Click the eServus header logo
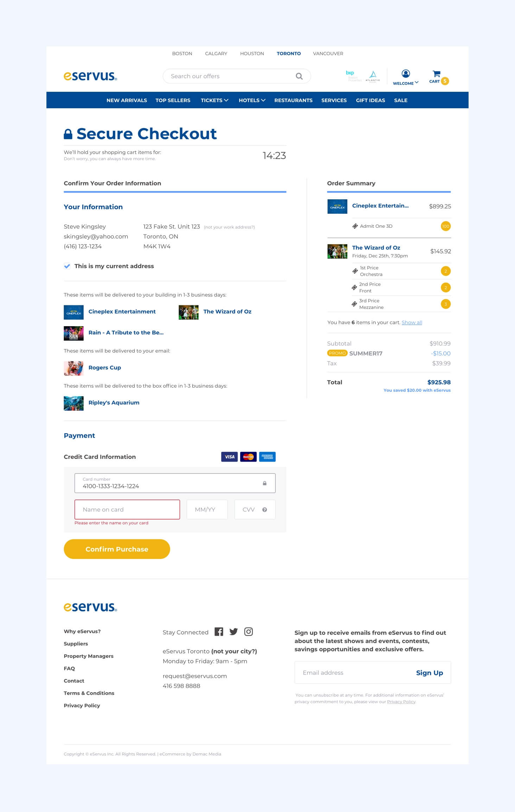The width and height of the screenshot is (515, 812). click(x=90, y=76)
